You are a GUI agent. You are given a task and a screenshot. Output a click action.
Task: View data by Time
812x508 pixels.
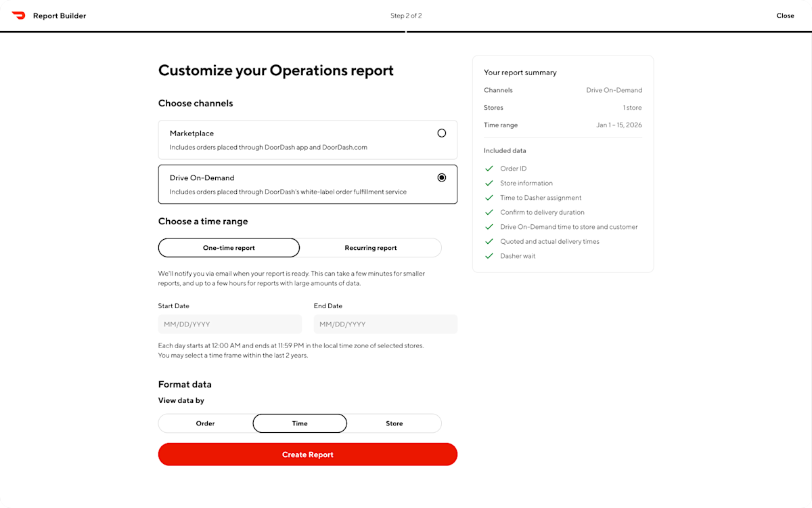coord(300,423)
